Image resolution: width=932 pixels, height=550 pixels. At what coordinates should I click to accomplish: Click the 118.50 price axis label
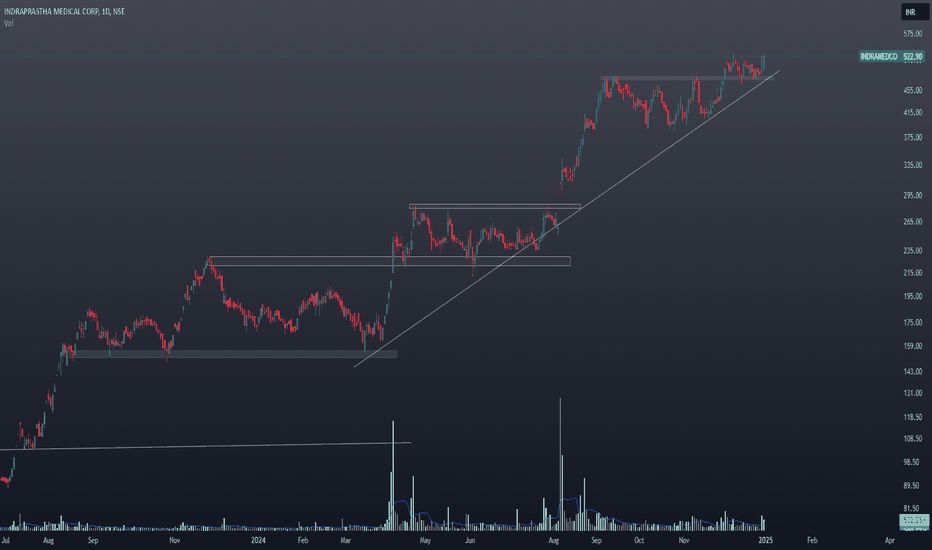[x=912, y=417]
